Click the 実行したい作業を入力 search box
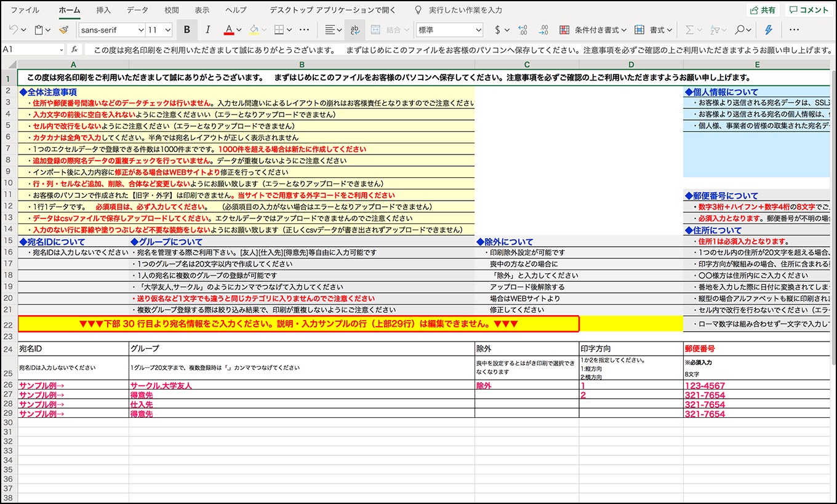This screenshot has width=837, height=504. (459, 10)
